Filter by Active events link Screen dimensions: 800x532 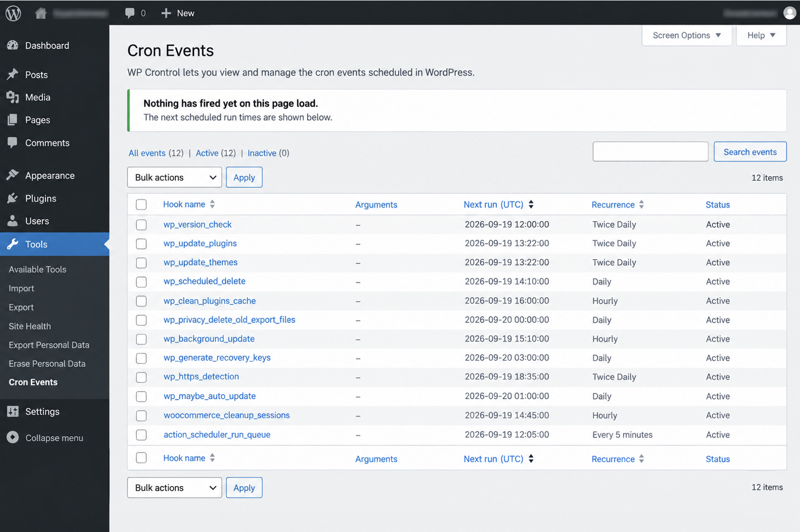(x=207, y=153)
